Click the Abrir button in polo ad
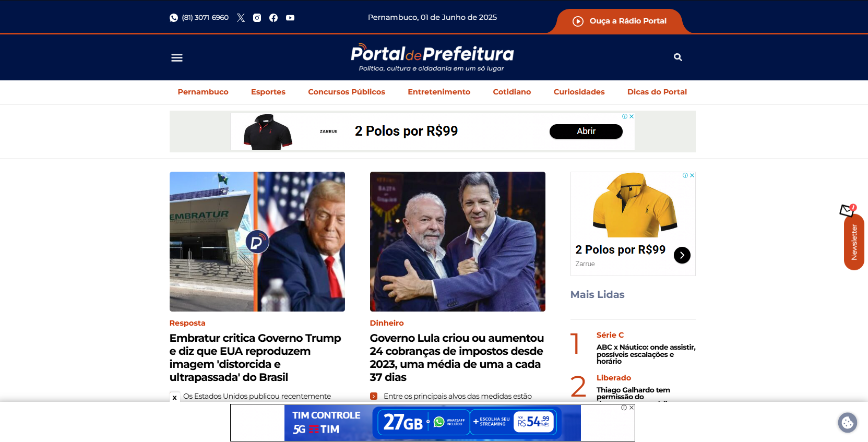This screenshot has width=868, height=442. [586, 132]
